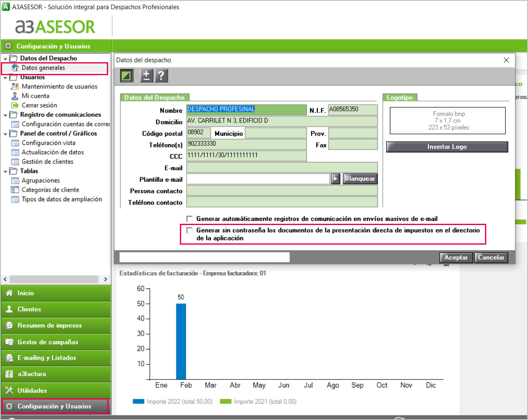Collapse the Tablas tree node
The height and width of the screenshot is (420, 528).
click(5, 172)
